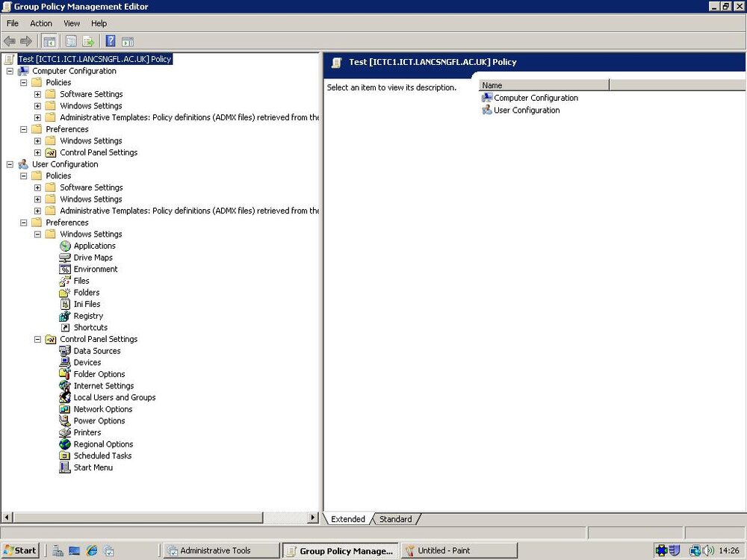Click the Power Options icon

tap(65, 421)
